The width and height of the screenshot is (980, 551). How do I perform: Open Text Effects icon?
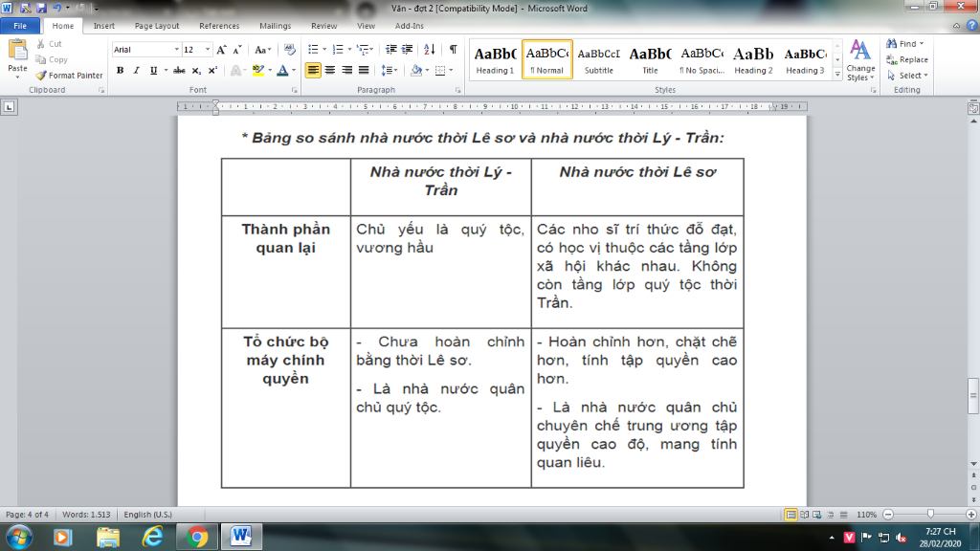tap(235, 70)
